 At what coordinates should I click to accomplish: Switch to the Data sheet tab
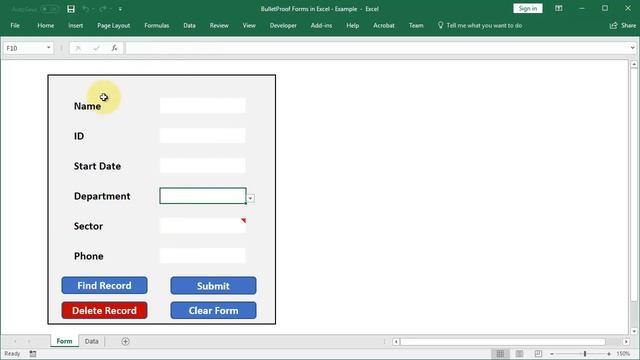click(91, 341)
